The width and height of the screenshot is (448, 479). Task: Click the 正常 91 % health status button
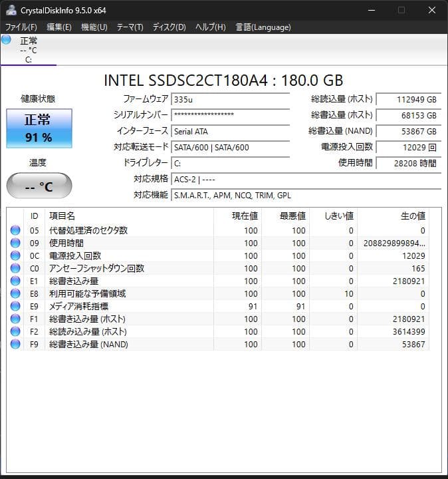(x=39, y=128)
